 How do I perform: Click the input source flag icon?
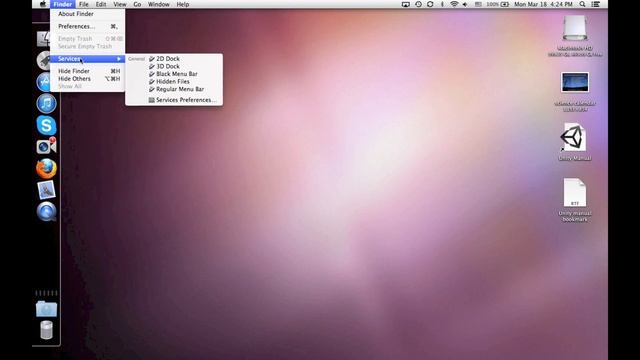[478, 4]
